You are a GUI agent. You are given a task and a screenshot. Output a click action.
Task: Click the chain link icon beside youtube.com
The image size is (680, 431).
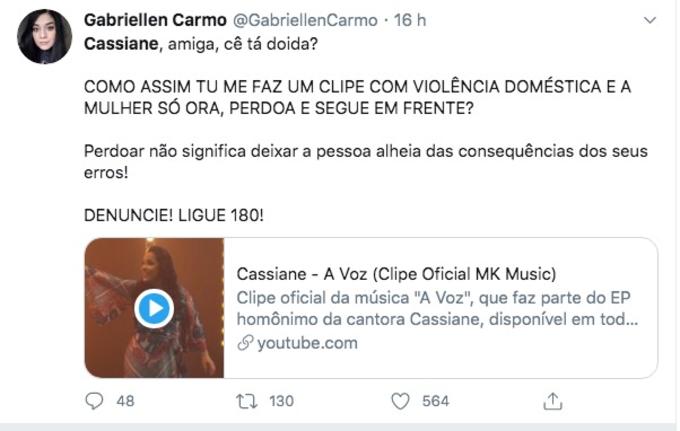[x=243, y=343]
